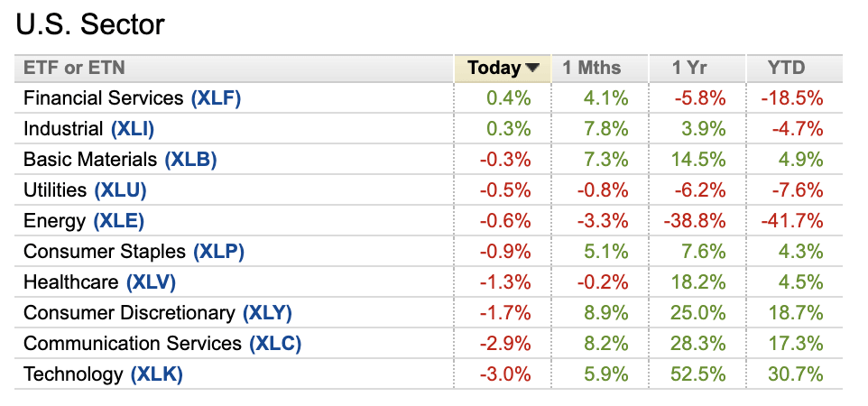
Task: Open the XLK ticker link
Action: coord(157,374)
